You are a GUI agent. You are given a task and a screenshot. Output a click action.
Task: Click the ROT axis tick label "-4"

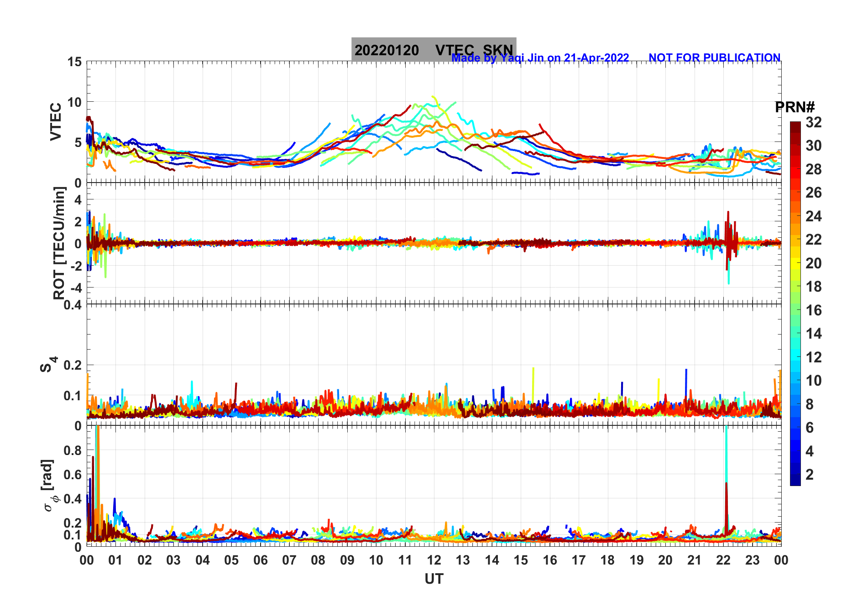75,288
